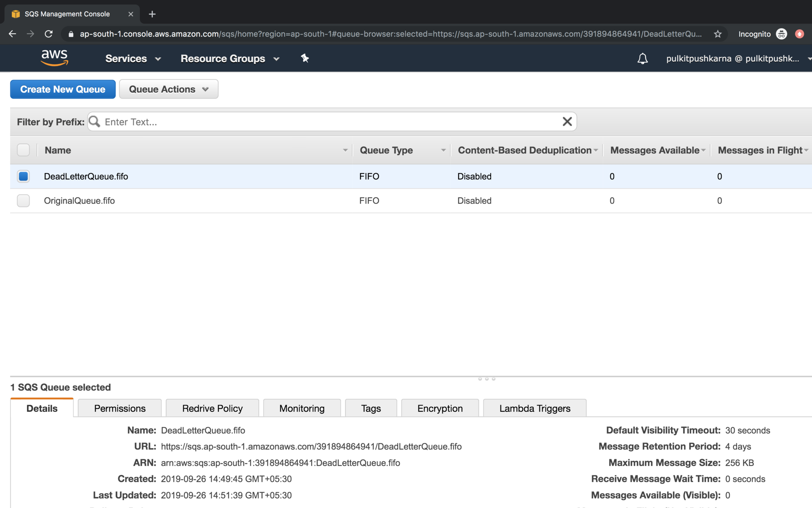
Task: Open the Services dropdown menu
Action: click(133, 58)
